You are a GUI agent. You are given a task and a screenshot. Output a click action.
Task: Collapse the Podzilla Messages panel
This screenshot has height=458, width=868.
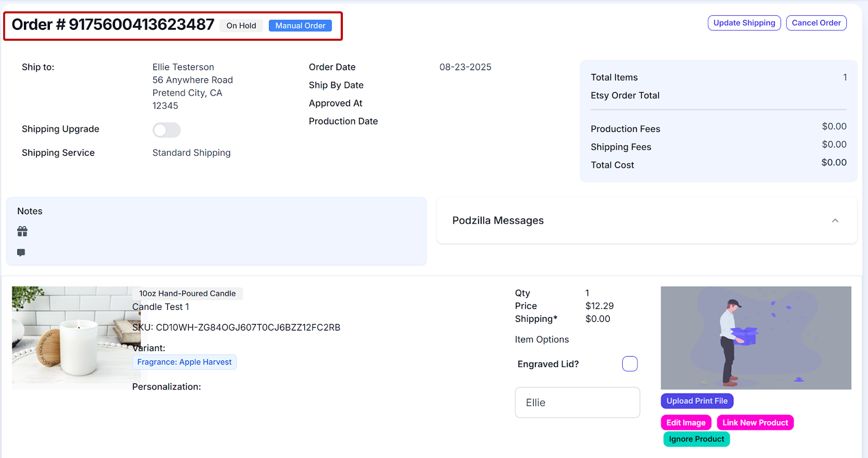(x=835, y=220)
